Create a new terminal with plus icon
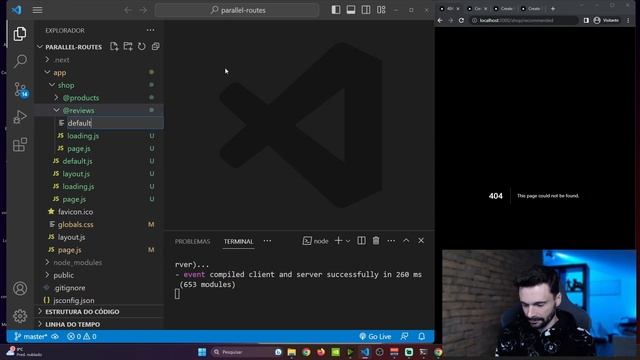The image size is (640, 360). [338, 241]
